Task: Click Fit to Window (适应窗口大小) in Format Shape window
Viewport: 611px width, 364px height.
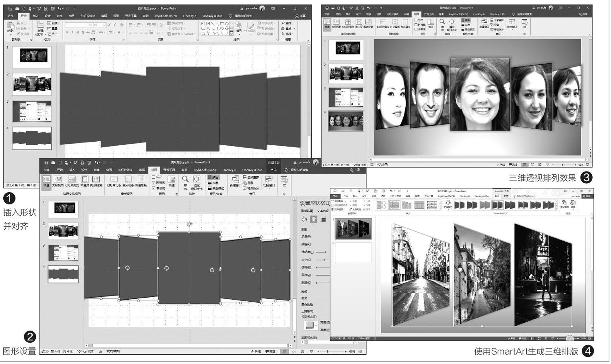Action: click(x=196, y=182)
